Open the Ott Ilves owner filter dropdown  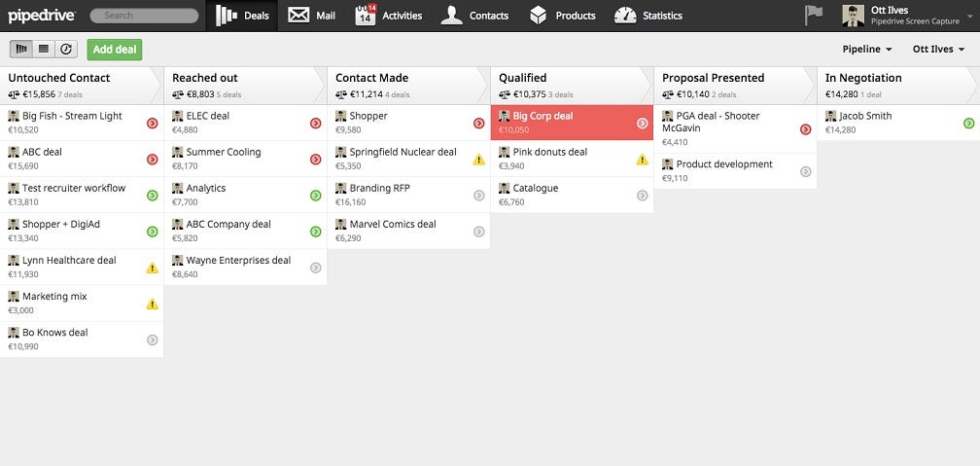tap(939, 49)
